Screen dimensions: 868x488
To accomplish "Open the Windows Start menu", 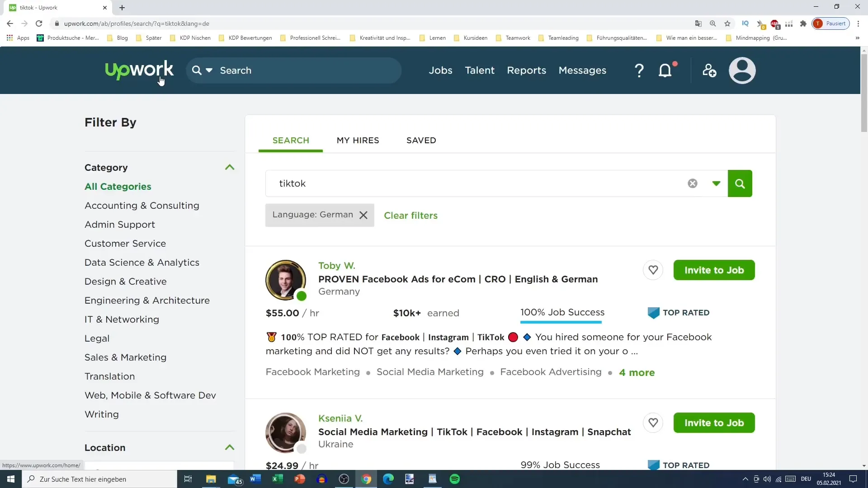I will [11, 479].
